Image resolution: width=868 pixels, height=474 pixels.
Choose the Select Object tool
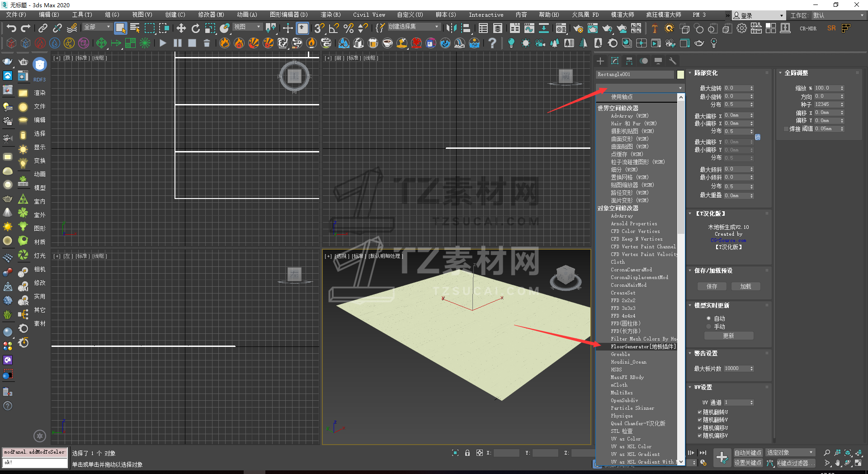tap(120, 28)
